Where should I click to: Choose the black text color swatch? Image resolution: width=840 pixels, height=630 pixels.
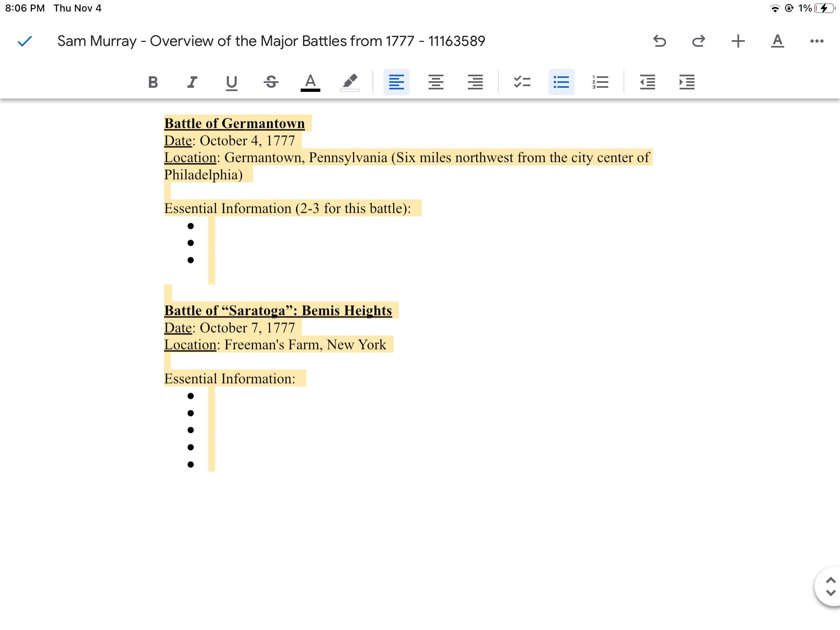[x=310, y=82]
